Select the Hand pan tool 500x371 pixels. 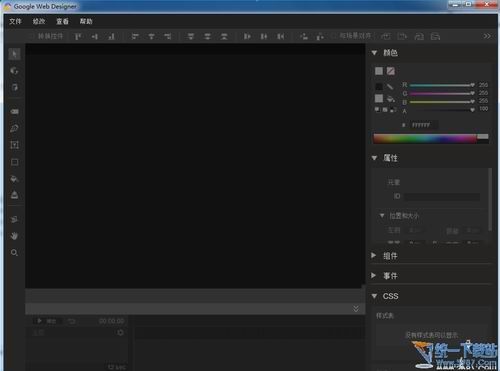pyautogui.click(x=14, y=236)
